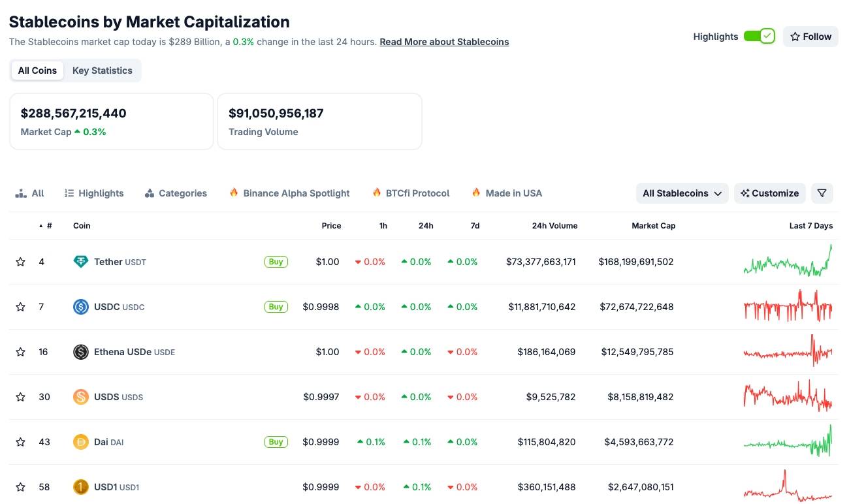
Task: Click the Dai coin logo
Action: point(81,442)
